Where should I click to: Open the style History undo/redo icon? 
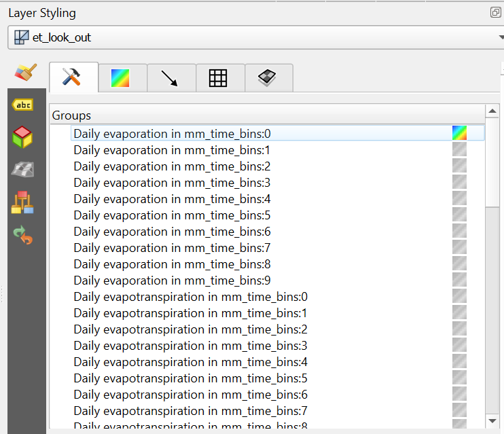(x=23, y=235)
